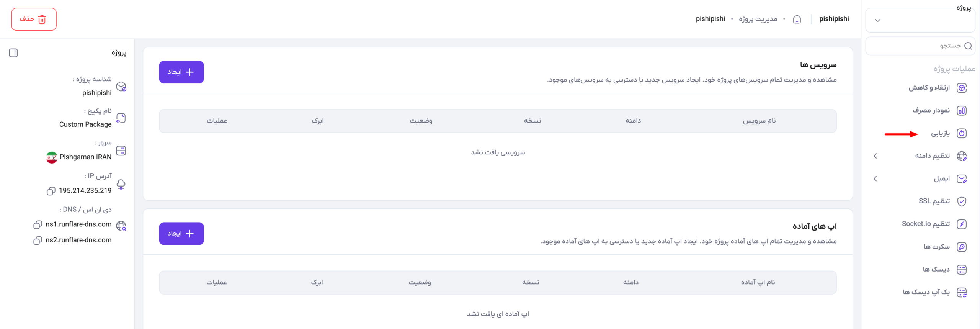Select بازیابی in project operations menu
Screen dimensions: 980x329
tap(941, 133)
